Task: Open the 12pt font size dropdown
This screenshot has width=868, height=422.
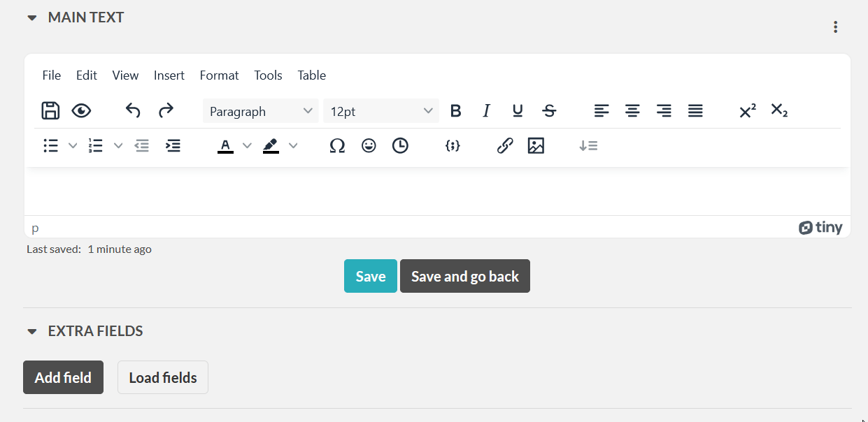Action: [x=380, y=111]
